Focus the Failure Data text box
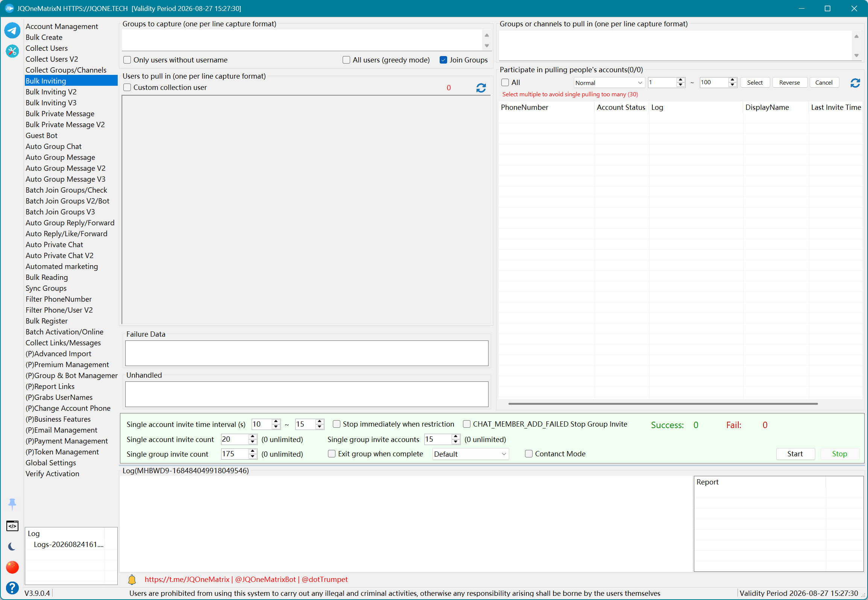The image size is (868, 600). (307, 353)
